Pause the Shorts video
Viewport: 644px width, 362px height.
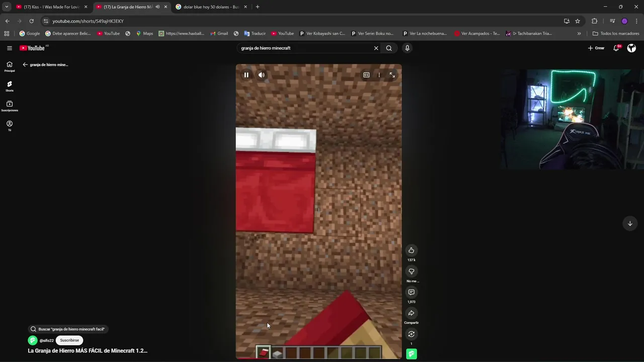pyautogui.click(x=246, y=75)
